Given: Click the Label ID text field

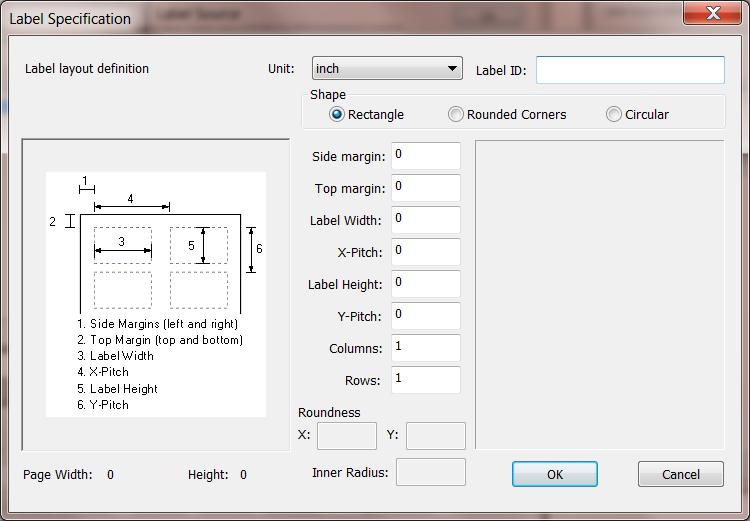Looking at the screenshot, I should [630, 70].
